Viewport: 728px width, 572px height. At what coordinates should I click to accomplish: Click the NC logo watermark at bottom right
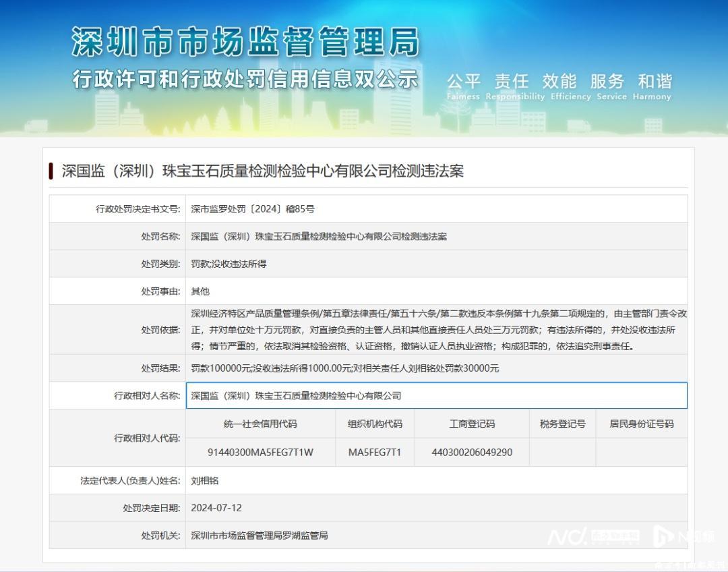[x=568, y=537]
